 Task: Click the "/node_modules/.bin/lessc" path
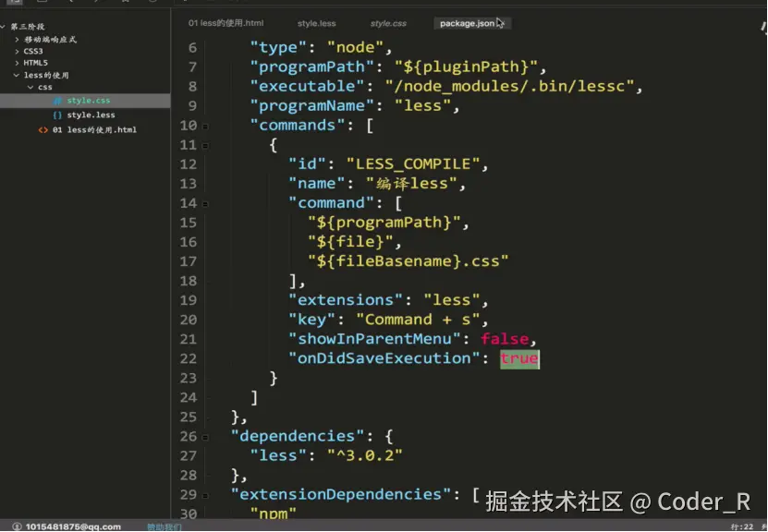pyautogui.click(x=509, y=86)
